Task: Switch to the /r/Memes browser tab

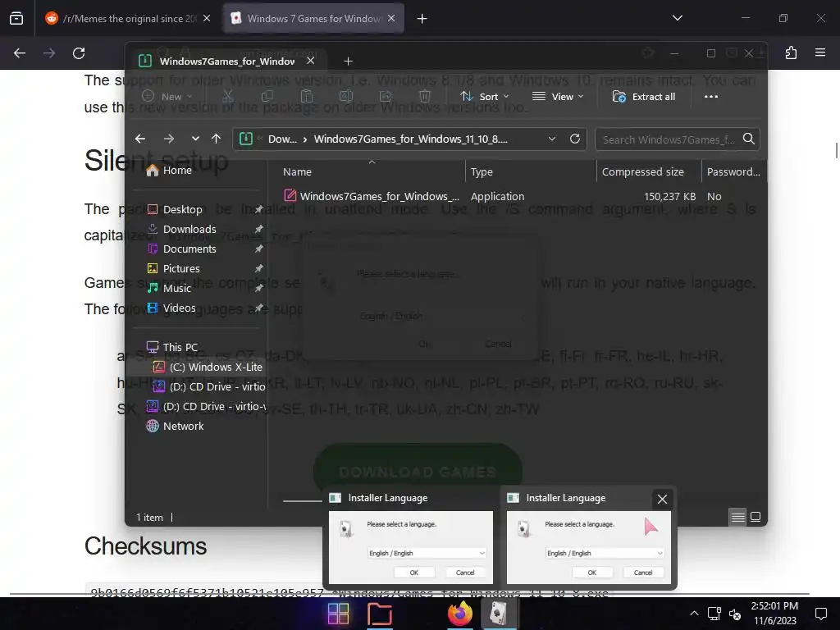Action: pyautogui.click(x=129, y=19)
